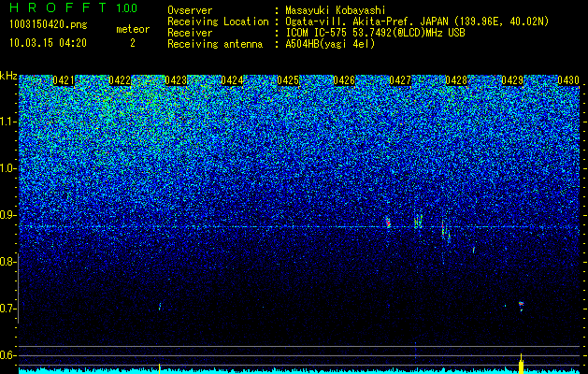This screenshot has width=588, height=374.
Task: Click the 0429 time marker
Action: coord(512,80)
